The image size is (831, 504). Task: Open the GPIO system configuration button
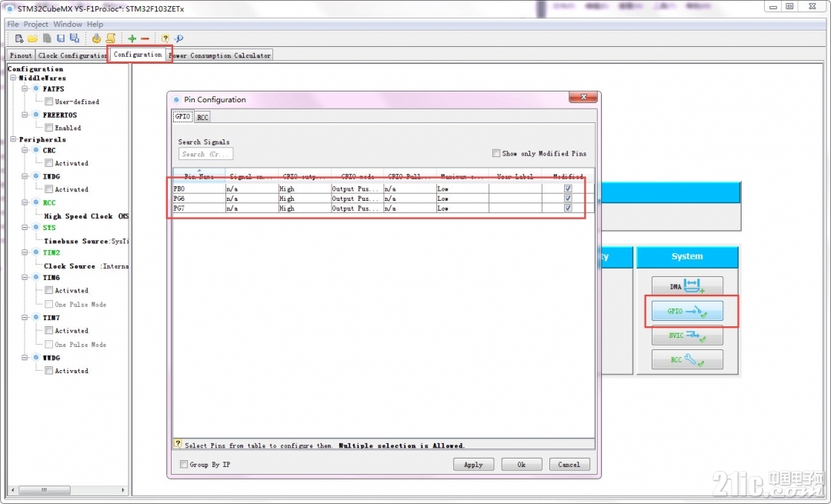point(687,311)
